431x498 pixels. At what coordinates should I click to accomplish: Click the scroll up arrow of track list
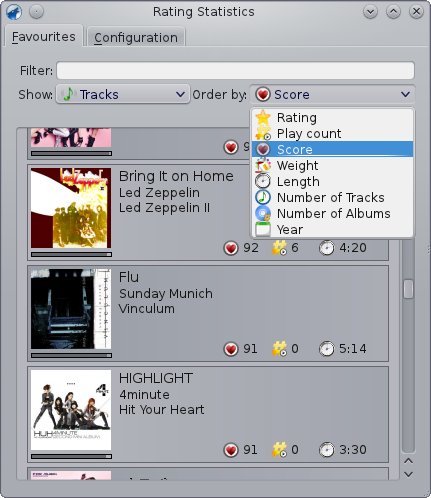(408, 461)
